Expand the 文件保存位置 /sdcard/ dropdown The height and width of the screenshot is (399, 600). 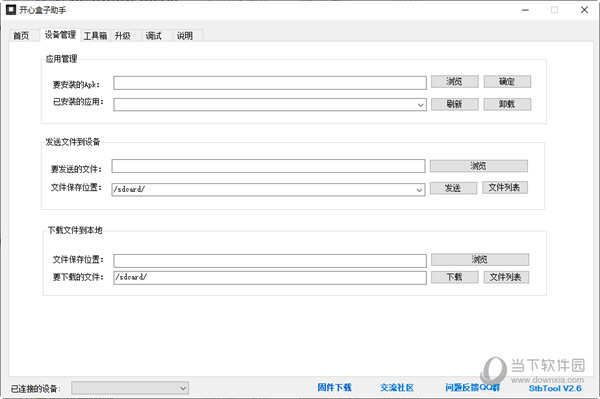[419, 190]
